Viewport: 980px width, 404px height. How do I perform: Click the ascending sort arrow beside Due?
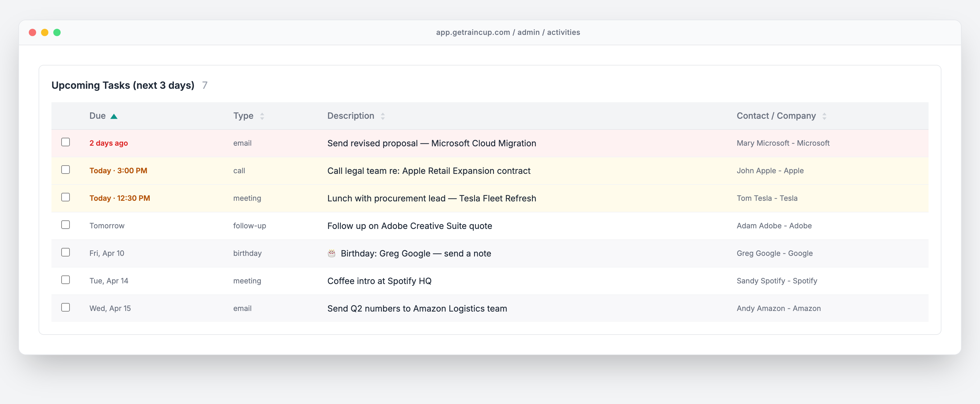[x=114, y=116]
